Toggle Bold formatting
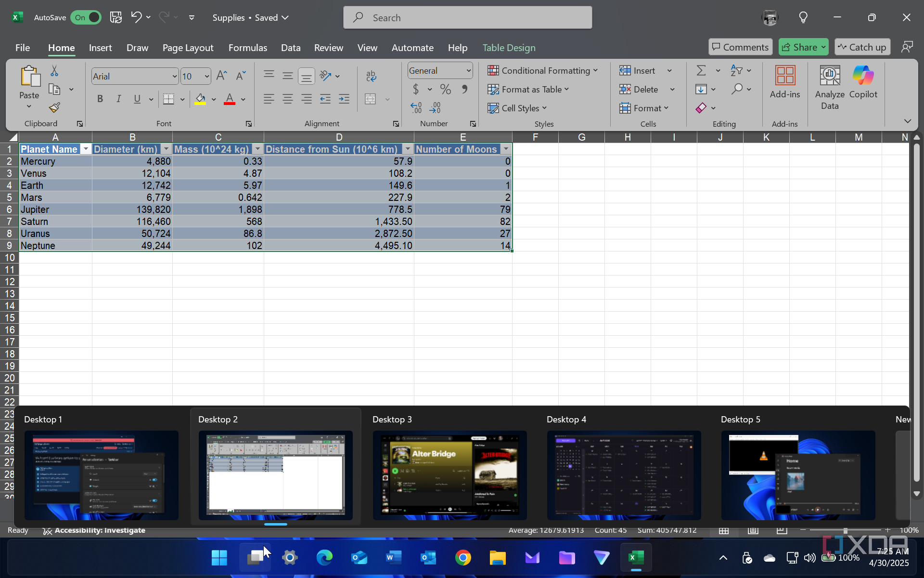 100,99
